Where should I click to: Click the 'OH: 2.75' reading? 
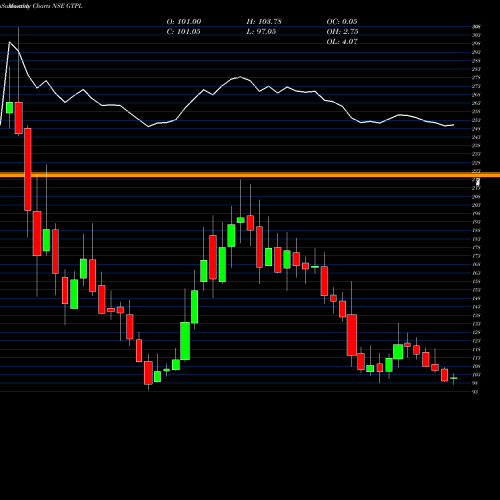click(342, 32)
